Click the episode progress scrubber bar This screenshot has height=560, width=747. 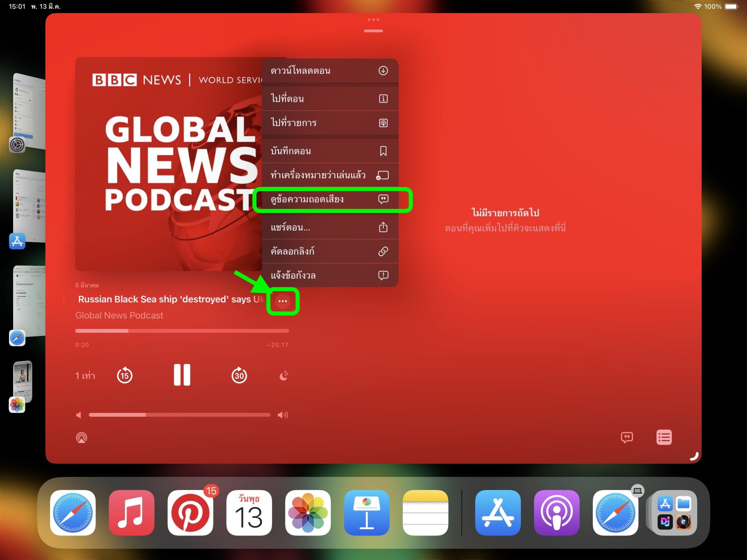tap(182, 331)
